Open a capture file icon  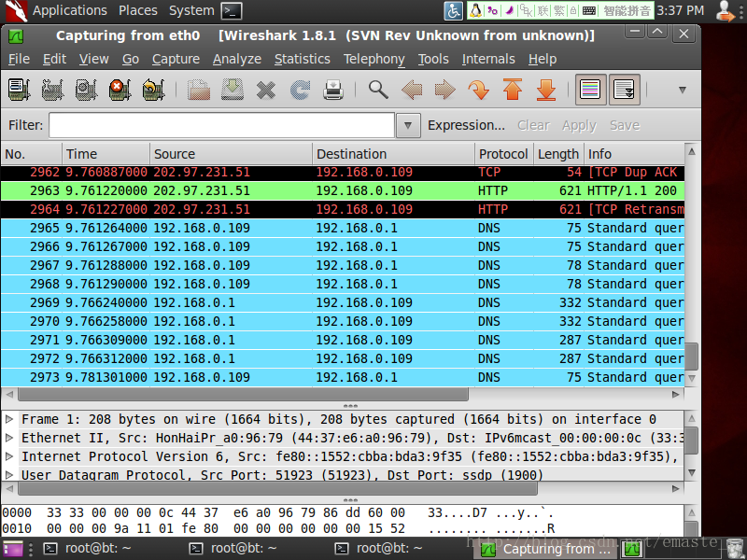[x=199, y=90]
